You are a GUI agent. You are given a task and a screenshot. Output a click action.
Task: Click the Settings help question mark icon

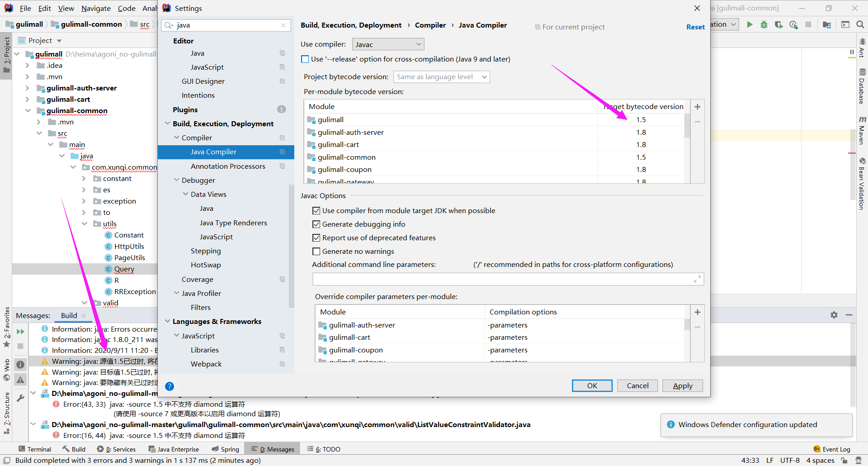[x=170, y=386]
